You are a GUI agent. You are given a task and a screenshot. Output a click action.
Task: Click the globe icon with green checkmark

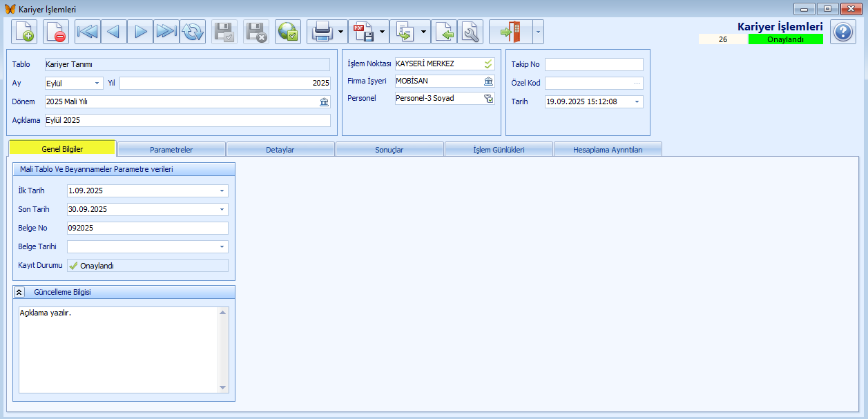[x=288, y=32]
